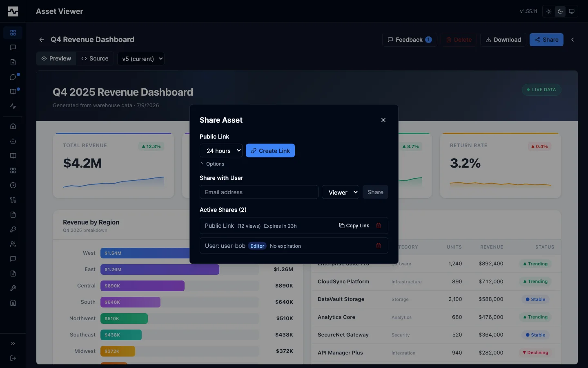Image resolution: width=588 pixels, height=368 pixels.
Task: Open the activity pulse icon in sidebar
Action: point(13,106)
